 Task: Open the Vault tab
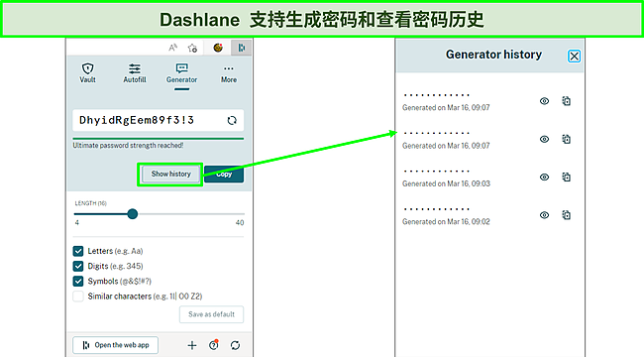click(x=87, y=73)
